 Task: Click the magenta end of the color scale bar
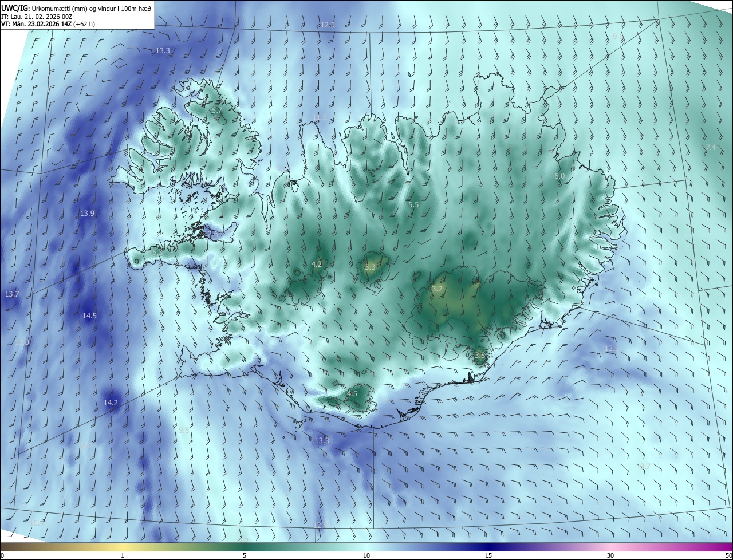(x=723, y=547)
